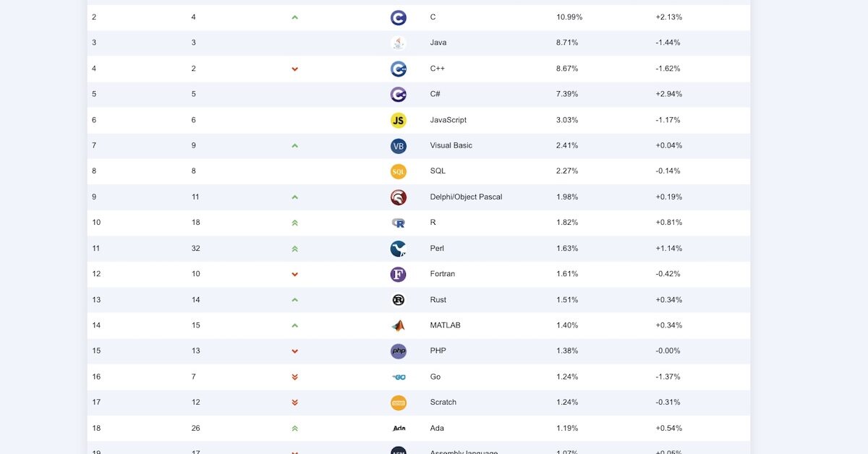Image resolution: width=868 pixels, height=454 pixels.
Task: Click the PHP language name link
Action: point(436,351)
